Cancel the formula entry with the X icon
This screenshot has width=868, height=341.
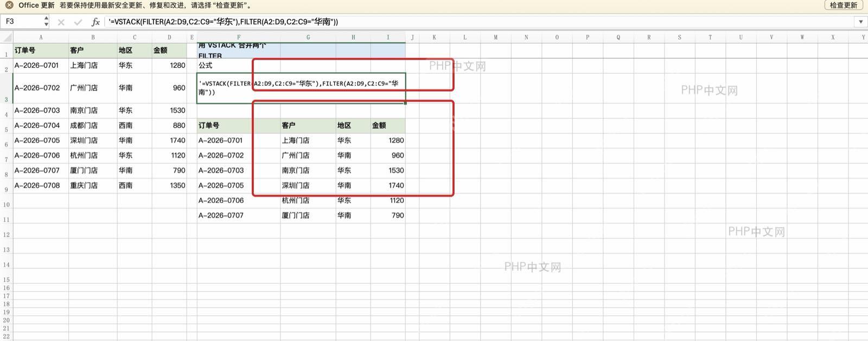[x=61, y=22]
